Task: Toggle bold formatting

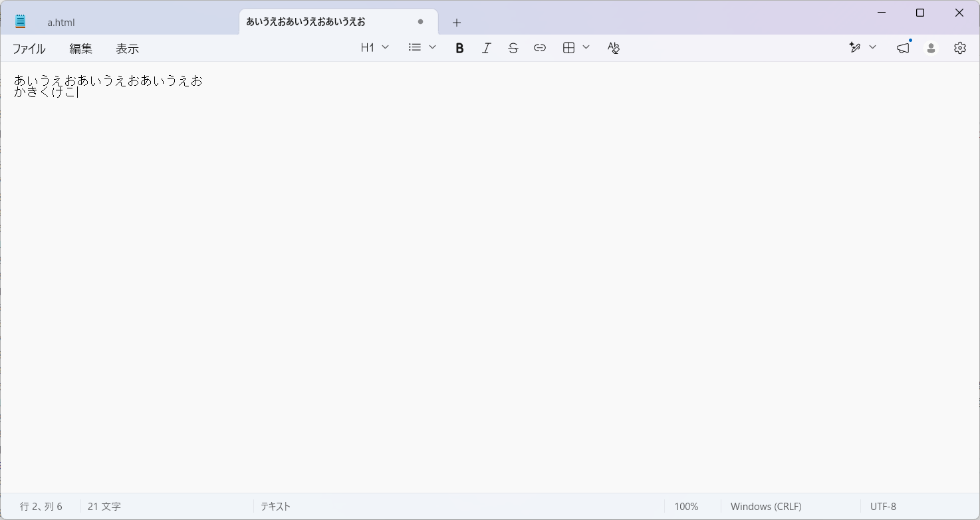Action: (459, 48)
